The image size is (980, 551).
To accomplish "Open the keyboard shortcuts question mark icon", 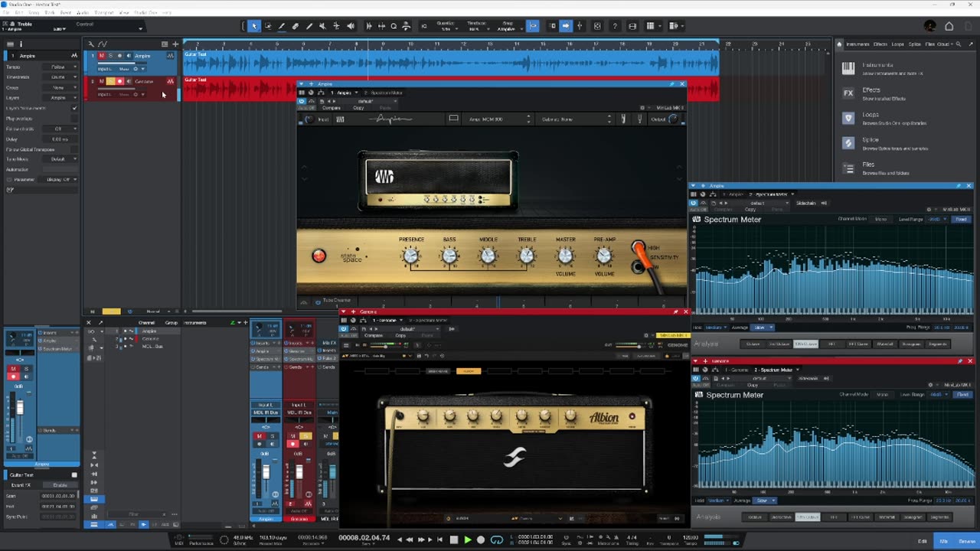I will (x=614, y=26).
